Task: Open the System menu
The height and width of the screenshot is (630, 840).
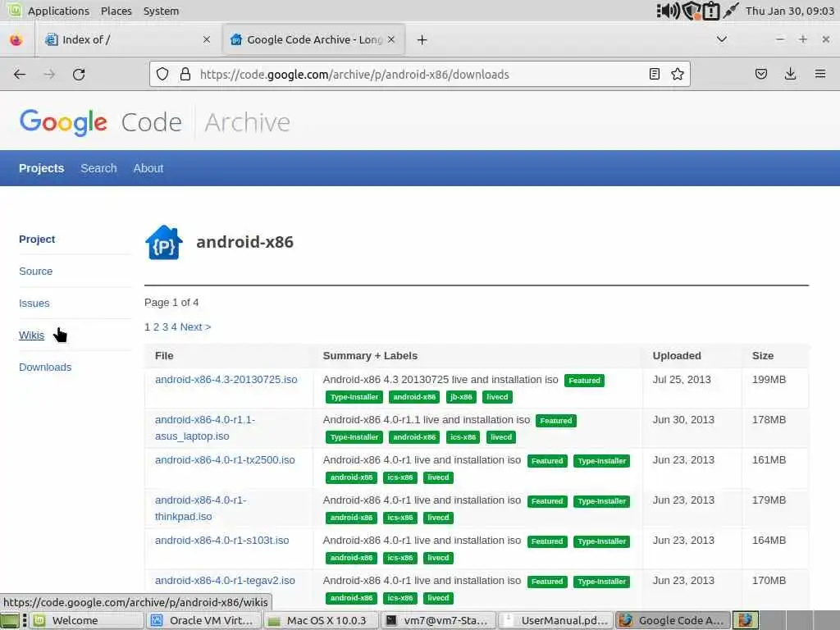Action: [162, 11]
